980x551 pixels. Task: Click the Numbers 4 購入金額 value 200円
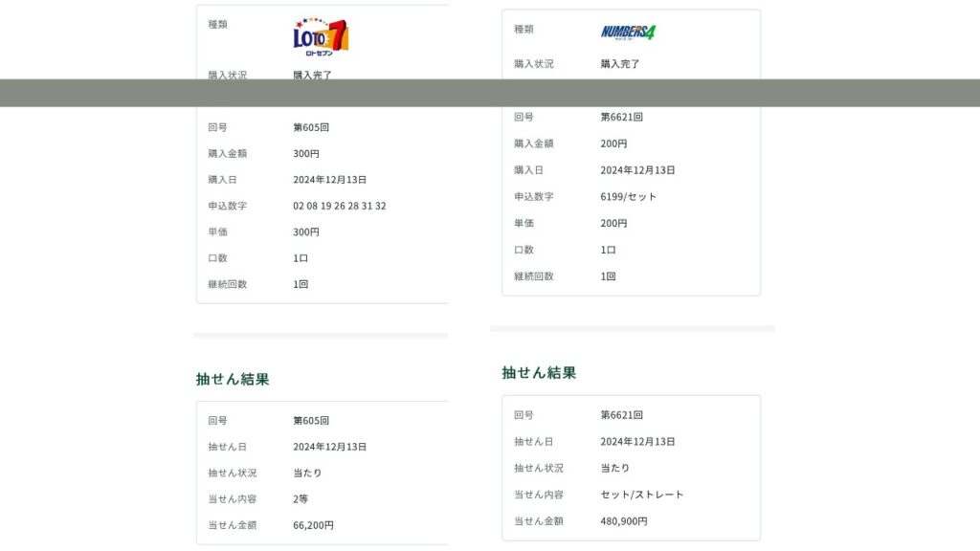pos(613,143)
